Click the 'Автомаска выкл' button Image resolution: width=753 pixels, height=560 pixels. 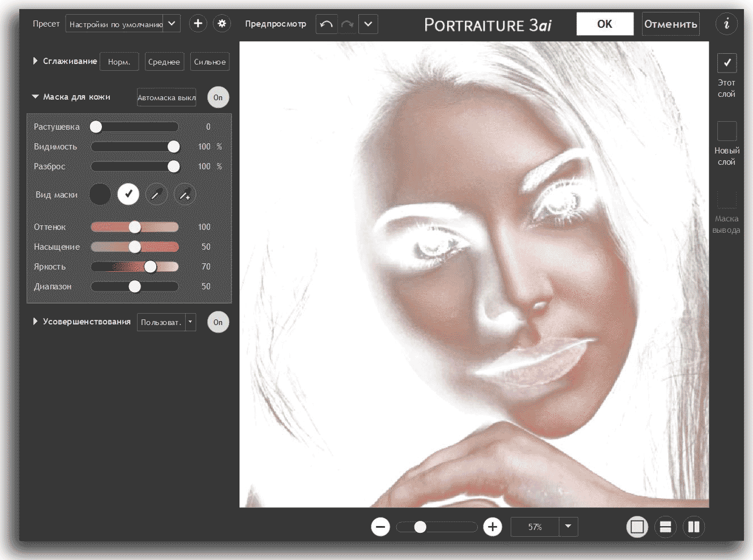[166, 97]
